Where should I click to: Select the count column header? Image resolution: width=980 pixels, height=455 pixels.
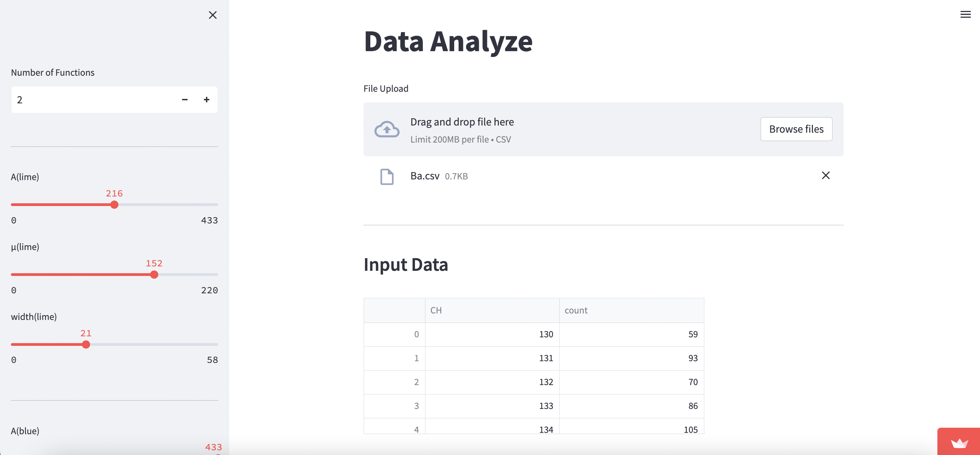coord(576,310)
